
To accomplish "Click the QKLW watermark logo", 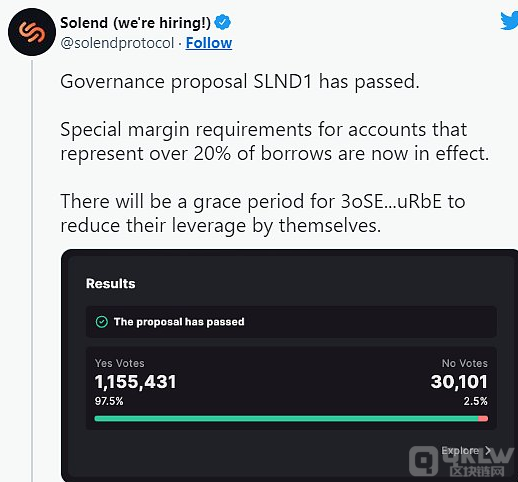I will click(x=462, y=461).
